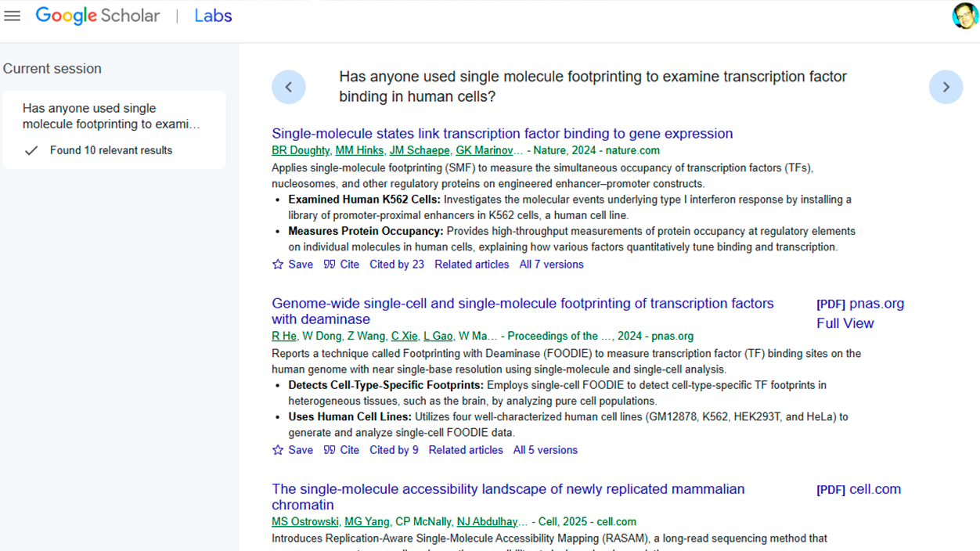Image resolution: width=980 pixels, height=551 pixels.
Task: Show All 5 versions of the PNAS paper
Action: [x=545, y=449]
